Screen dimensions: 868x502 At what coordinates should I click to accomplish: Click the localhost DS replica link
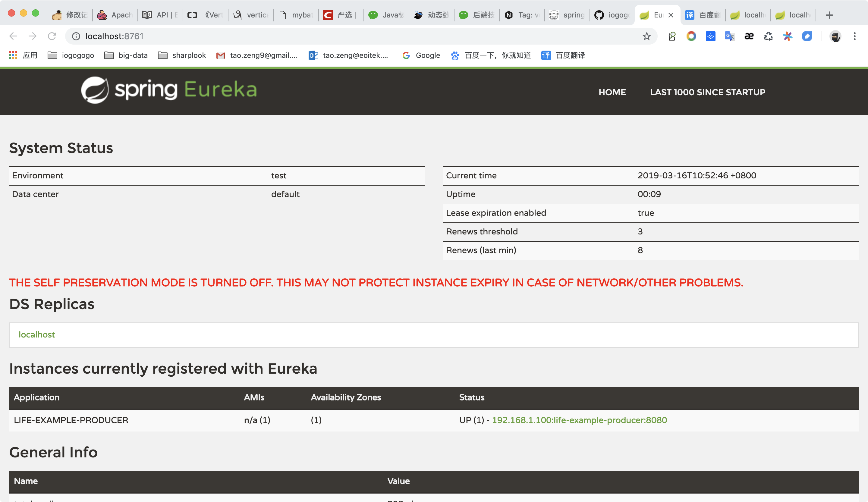(x=37, y=335)
